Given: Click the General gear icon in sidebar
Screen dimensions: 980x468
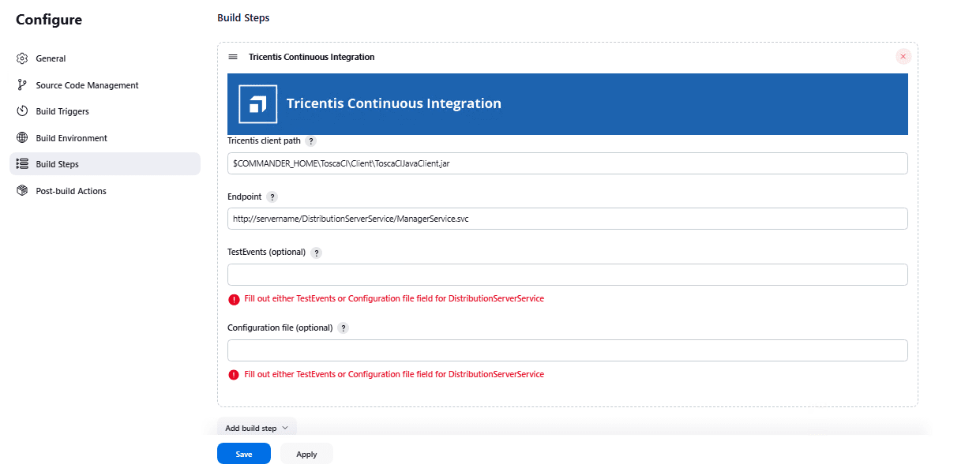Looking at the screenshot, I should (x=22, y=58).
